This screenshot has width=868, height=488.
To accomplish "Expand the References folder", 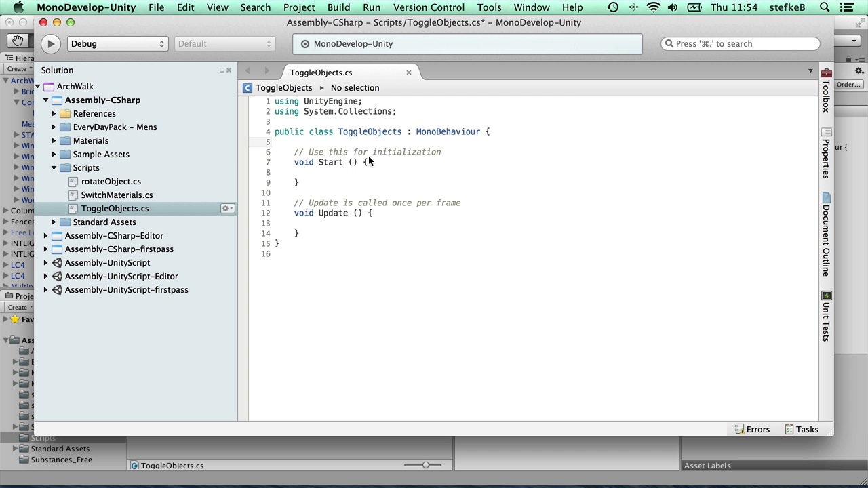I will (54, 114).
